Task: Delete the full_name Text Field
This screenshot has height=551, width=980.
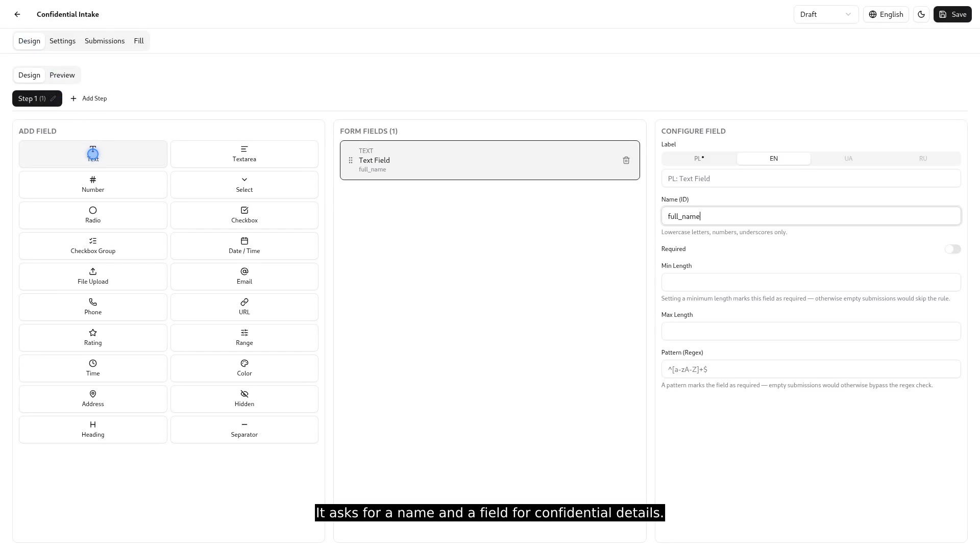Action: 626,160
